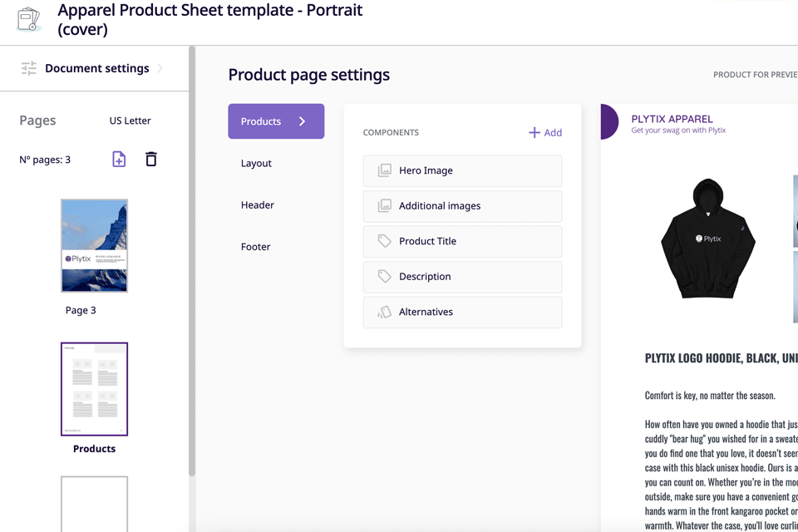This screenshot has height=532, width=798.
Task: Switch to the Header tab
Action: [258, 205]
